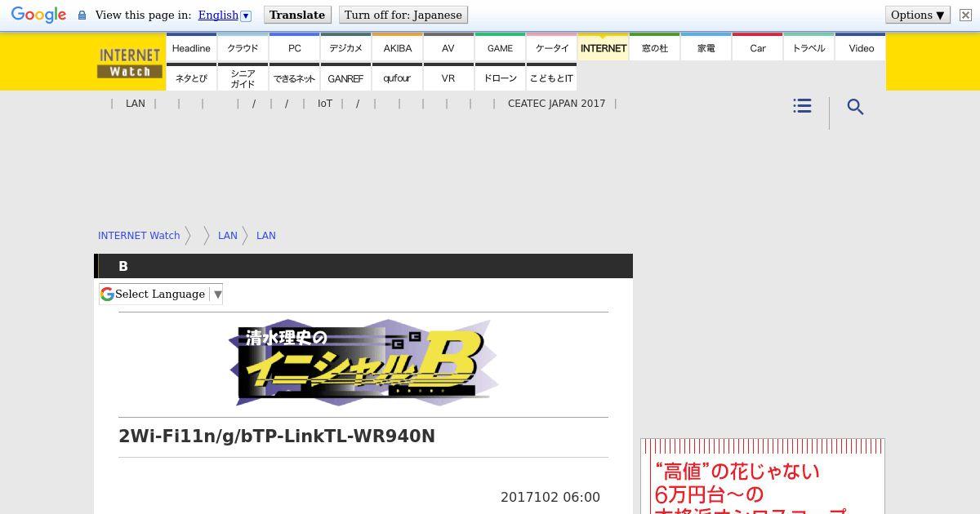Click the search magnifier icon
This screenshot has height=514, width=980.
855,107
